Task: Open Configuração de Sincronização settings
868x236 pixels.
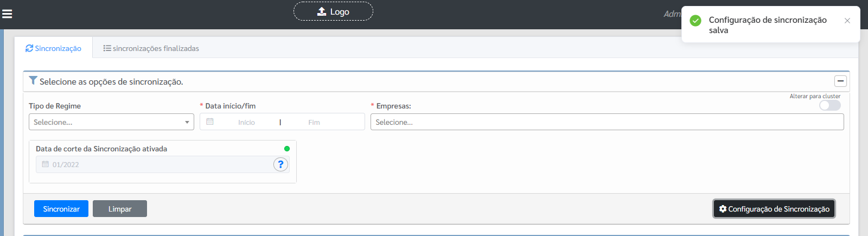Action: 774,209
